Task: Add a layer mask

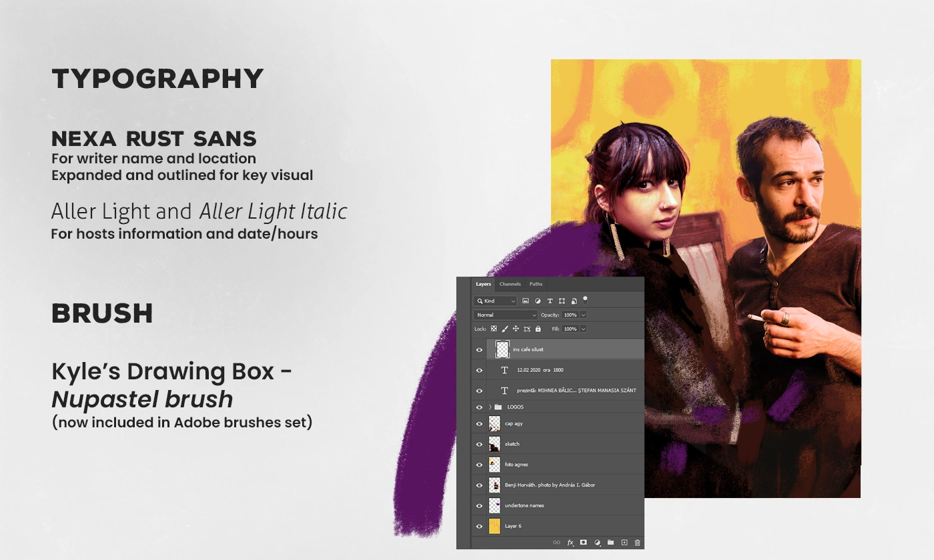Action: pos(583,543)
